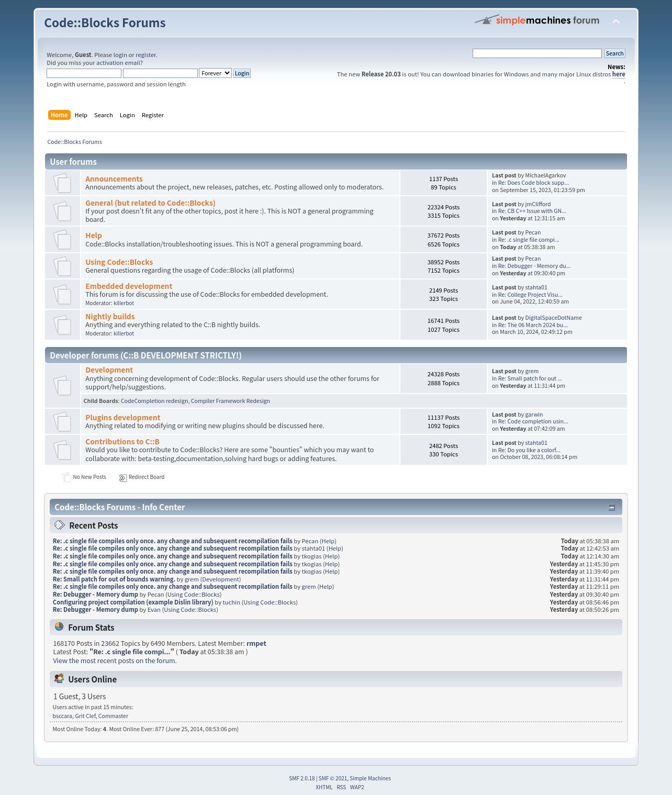672x795 pixels.
Task: Collapse the Info Center section
Action: click(611, 507)
